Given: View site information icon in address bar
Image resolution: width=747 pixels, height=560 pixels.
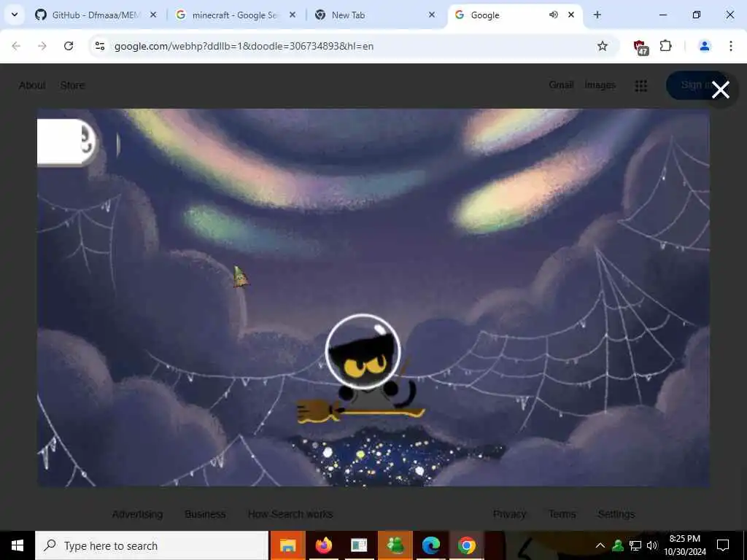Looking at the screenshot, I should (99, 46).
